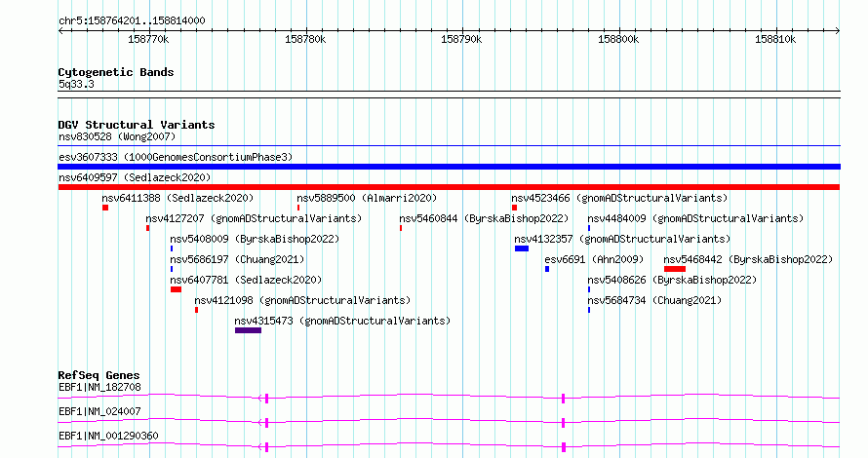Click left exon on EBF1|NM_182708 track
Screen dimensions: 868x458
click(x=267, y=399)
